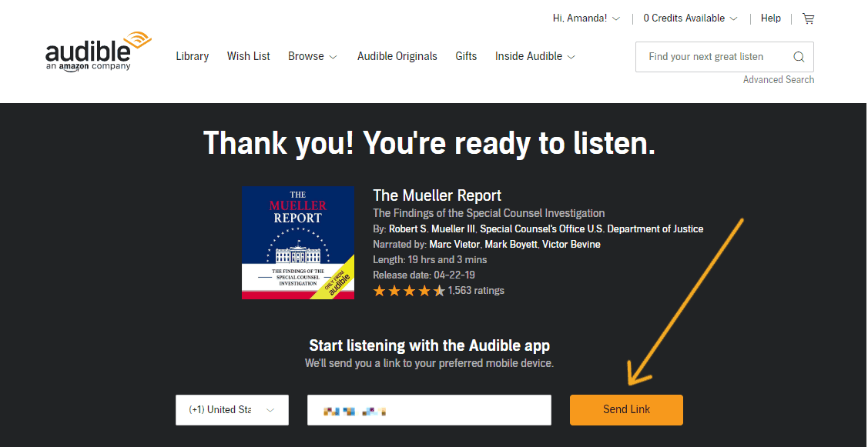Click the Length: 19 hrs and 3 mins text
Image resolution: width=868 pixels, height=447 pixels.
[430, 259]
